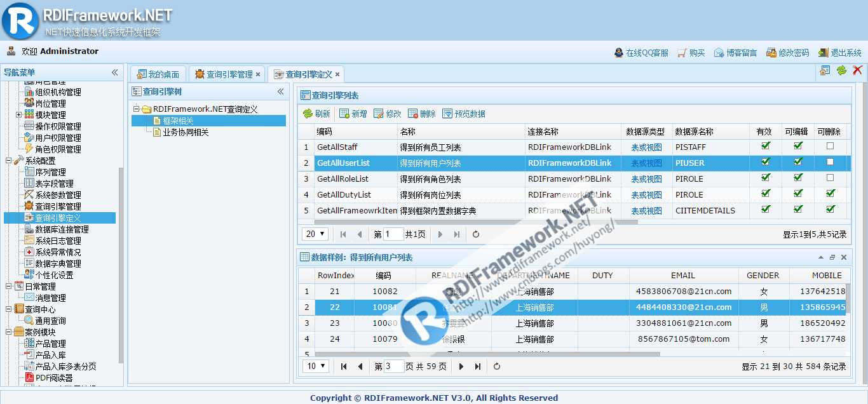This screenshot has width=868, height=404.
Task: Open 角色权限管理 in navigation tree
Action: pyautogui.click(x=58, y=149)
